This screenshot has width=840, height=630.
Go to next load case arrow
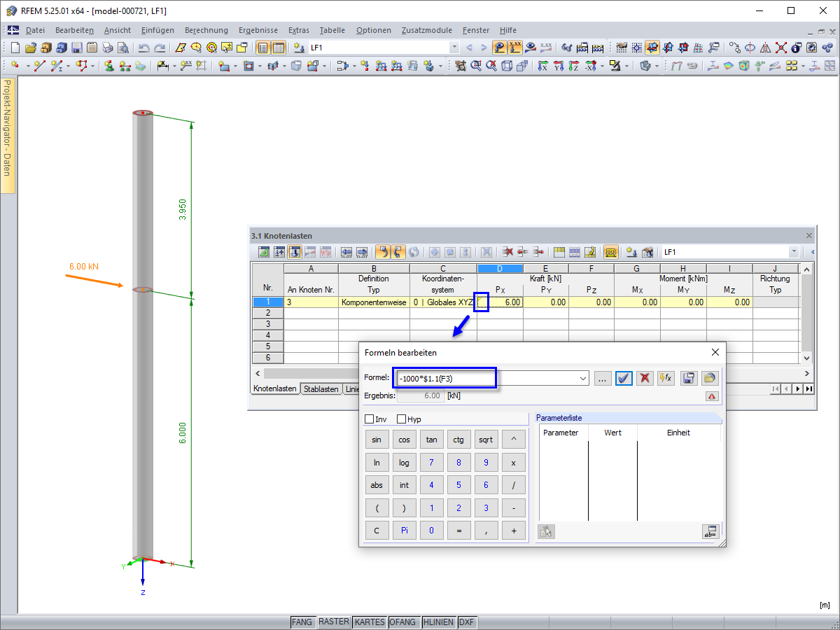click(x=484, y=48)
